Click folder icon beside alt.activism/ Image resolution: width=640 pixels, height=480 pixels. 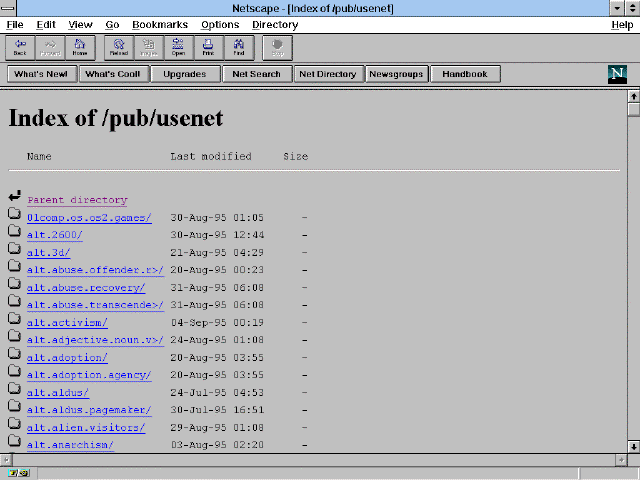[14, 318]
